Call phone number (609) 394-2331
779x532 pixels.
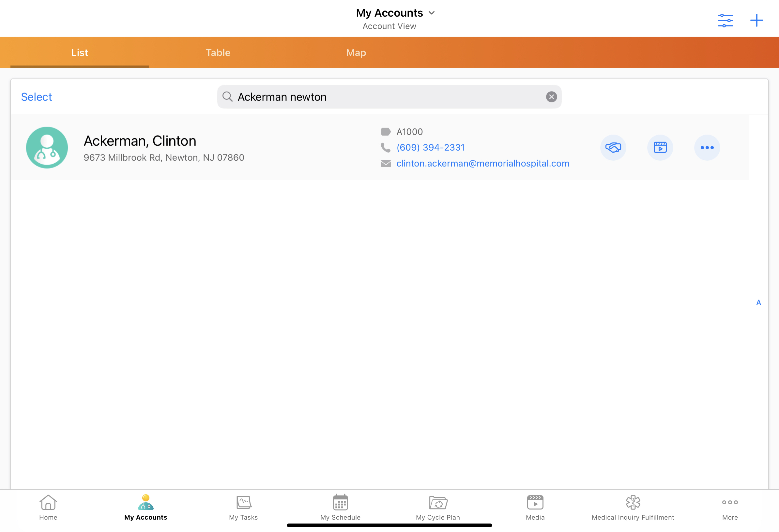click(x=430, y=147)
